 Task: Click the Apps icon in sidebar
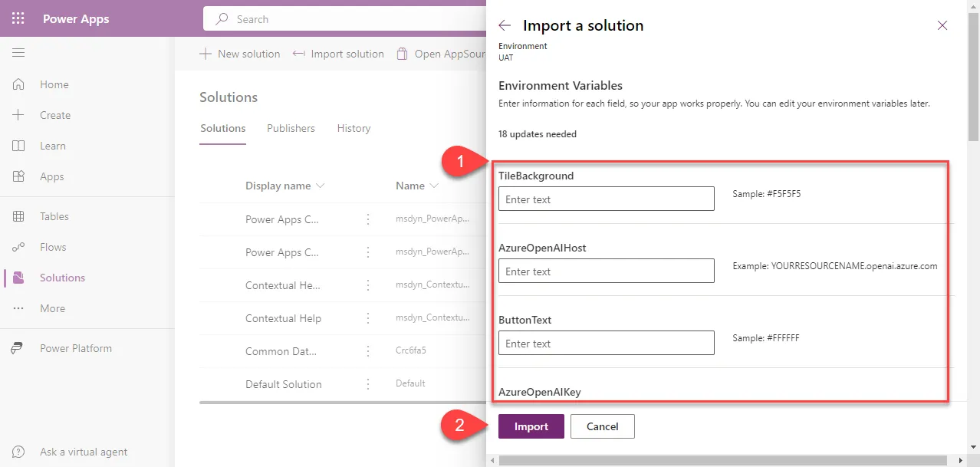pyautogui.click(x=18, y=176)
